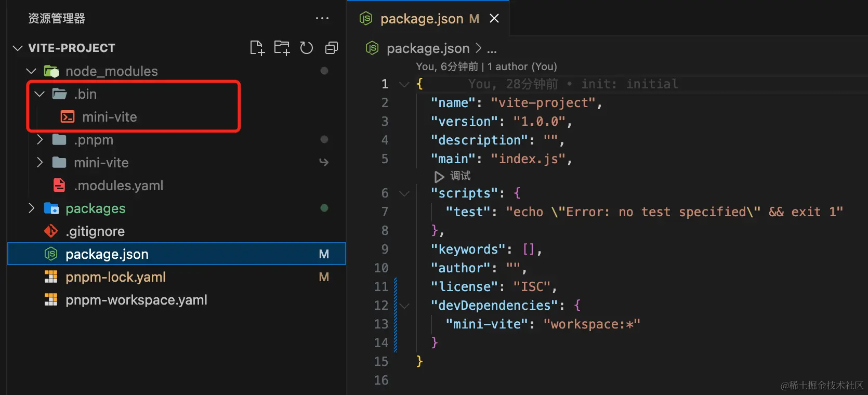The height and width of the screenshot is (395, 868).
Task: Click symlink arrow badge on mini-vite folder
Action: pyautogui.click(x=324, y=162)
